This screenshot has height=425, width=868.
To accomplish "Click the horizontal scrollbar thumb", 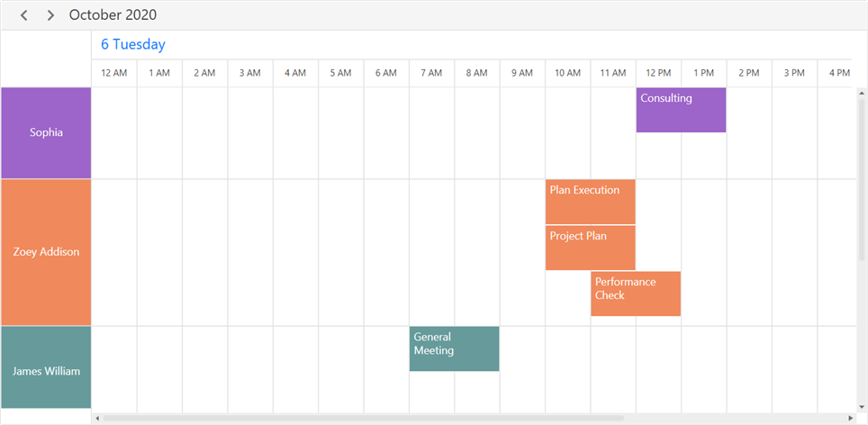I will (363, 418).
